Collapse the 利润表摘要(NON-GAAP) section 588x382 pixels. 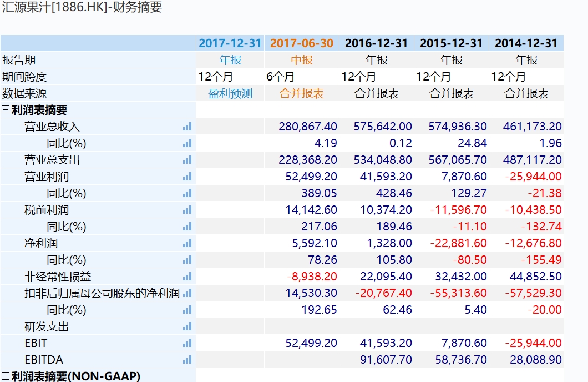click(6, 376)
